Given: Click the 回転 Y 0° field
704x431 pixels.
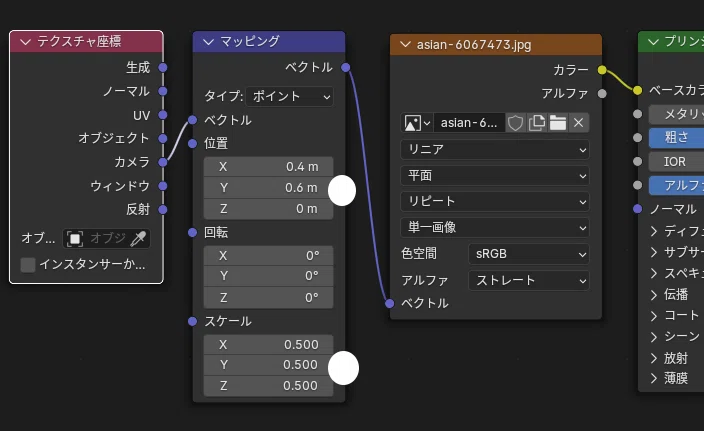Looking at the screenshot, I should pos(268,276).
